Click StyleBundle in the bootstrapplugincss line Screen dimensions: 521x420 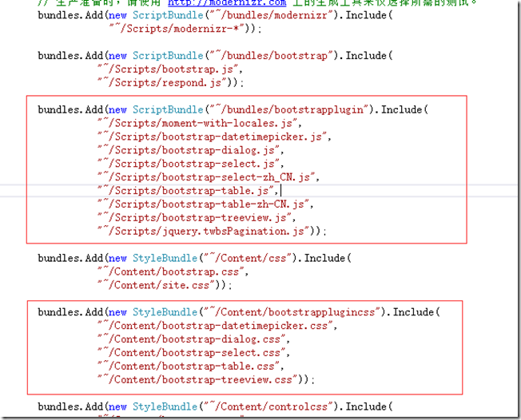tap(165, 312)
